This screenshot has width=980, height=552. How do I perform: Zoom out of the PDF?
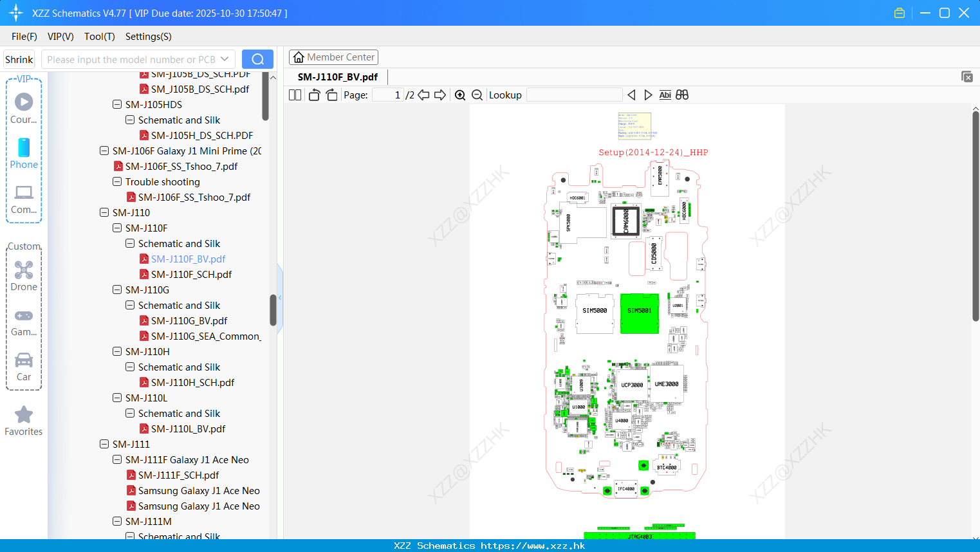click(x=477, y=95)
